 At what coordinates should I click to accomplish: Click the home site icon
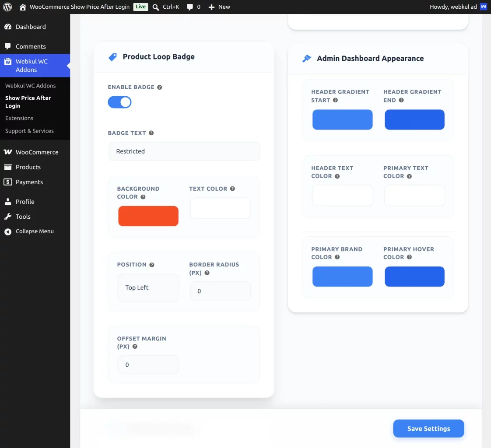[23, 7]
